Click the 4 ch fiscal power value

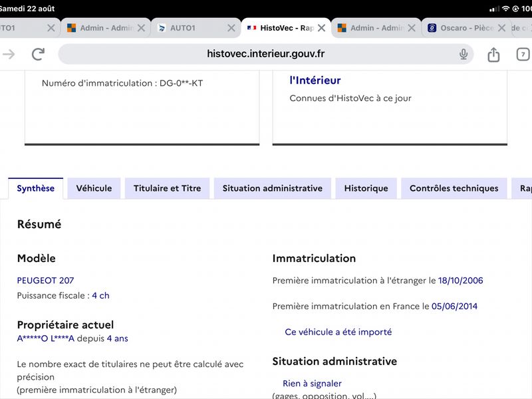pyautogui.click(x=101, y=295)
